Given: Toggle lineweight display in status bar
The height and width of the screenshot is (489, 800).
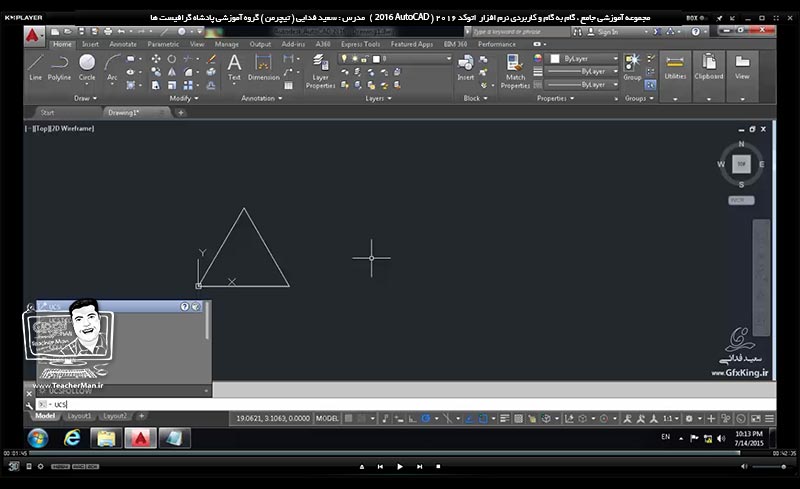Looking at the screenshot, I should coord(505,419).
